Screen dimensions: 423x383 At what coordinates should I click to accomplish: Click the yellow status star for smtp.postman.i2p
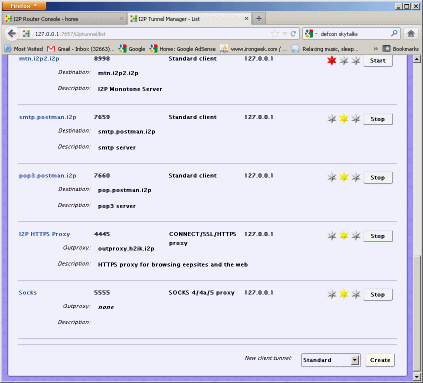point(344,119)
